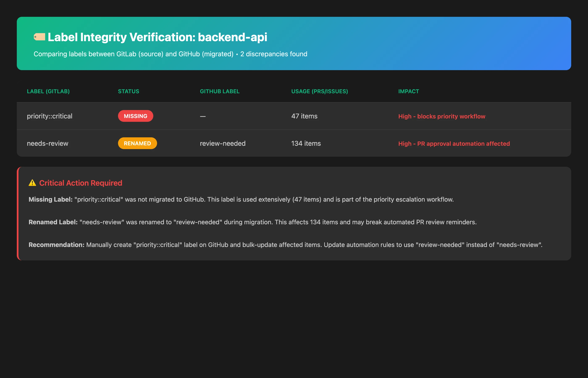588x378 pixels.
Task: Click 'High - PR approval automation affected' text
Action: pos(454,144)
